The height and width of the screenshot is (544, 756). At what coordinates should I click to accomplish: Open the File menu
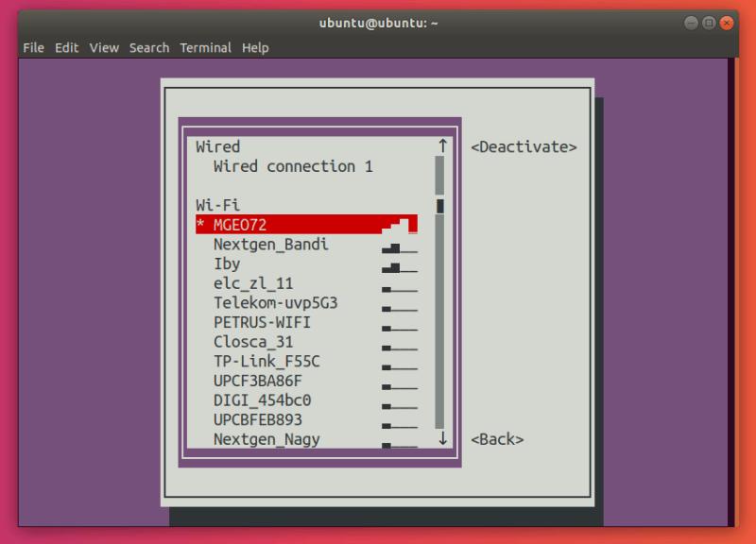coord(33,47)
